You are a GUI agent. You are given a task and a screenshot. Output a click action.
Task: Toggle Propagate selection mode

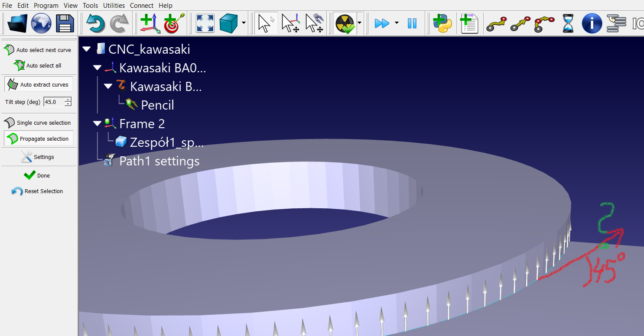pos(38,139)
